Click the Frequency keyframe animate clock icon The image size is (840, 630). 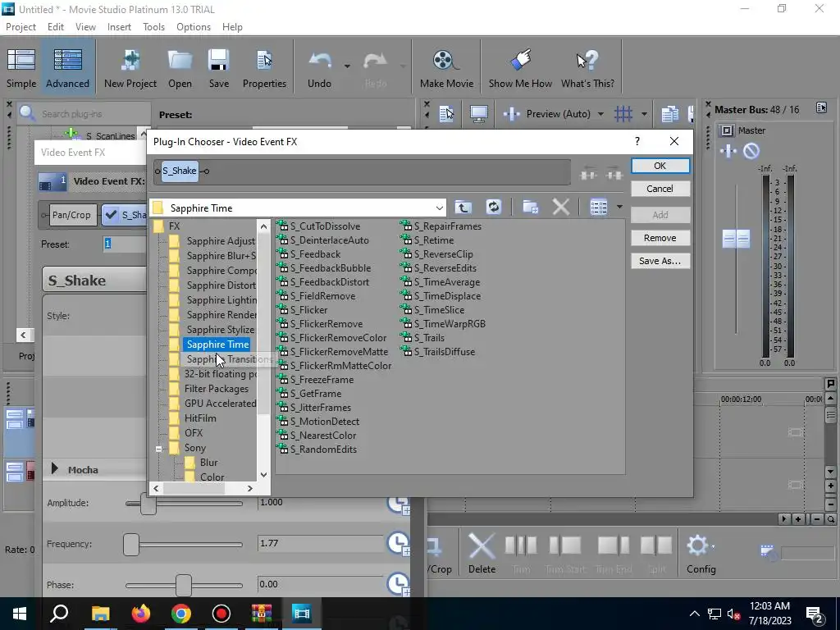click(x=398, y=544)
